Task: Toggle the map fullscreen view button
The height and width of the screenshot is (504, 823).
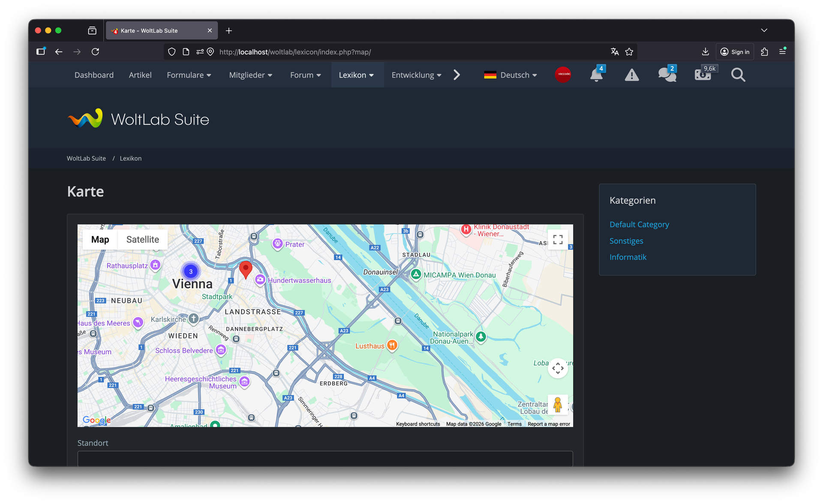Action: [x=558, y=240]
